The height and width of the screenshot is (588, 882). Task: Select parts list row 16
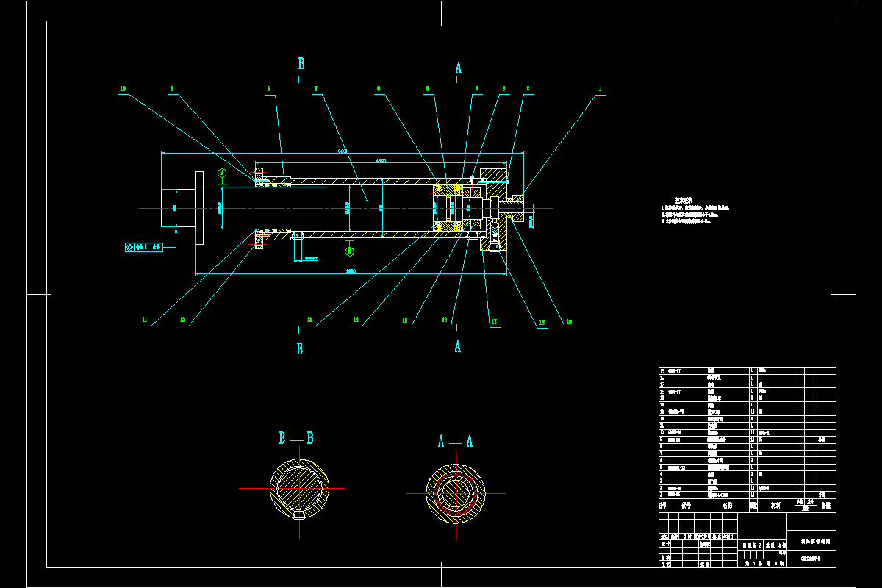point(747,392)
